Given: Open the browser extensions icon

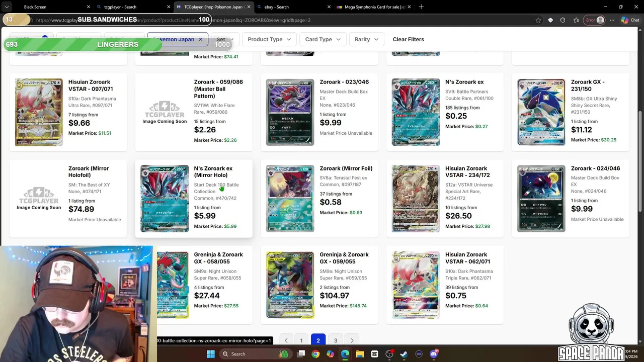Looking at the screenshot, I should 562,20.
